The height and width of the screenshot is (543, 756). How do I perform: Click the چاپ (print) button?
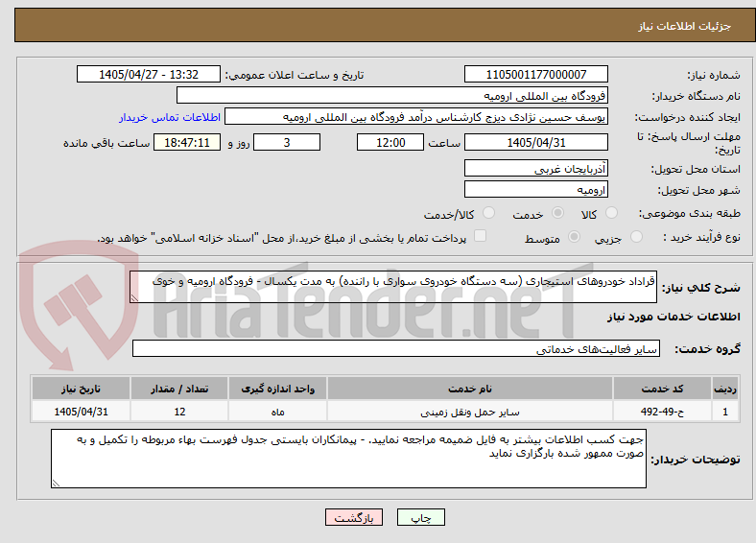click(420, 517)
